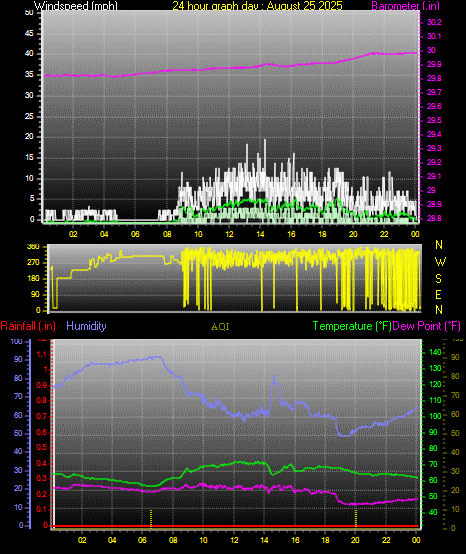Click hour 20 on the windspeed time axis

coord(353,234)
